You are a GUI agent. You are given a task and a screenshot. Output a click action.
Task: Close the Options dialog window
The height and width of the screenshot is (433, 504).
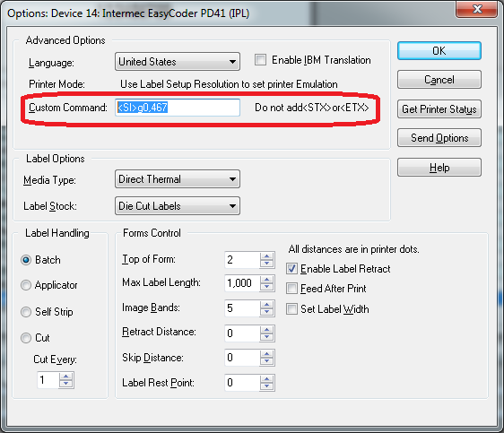pyautogui.click(x=477, y=9)
